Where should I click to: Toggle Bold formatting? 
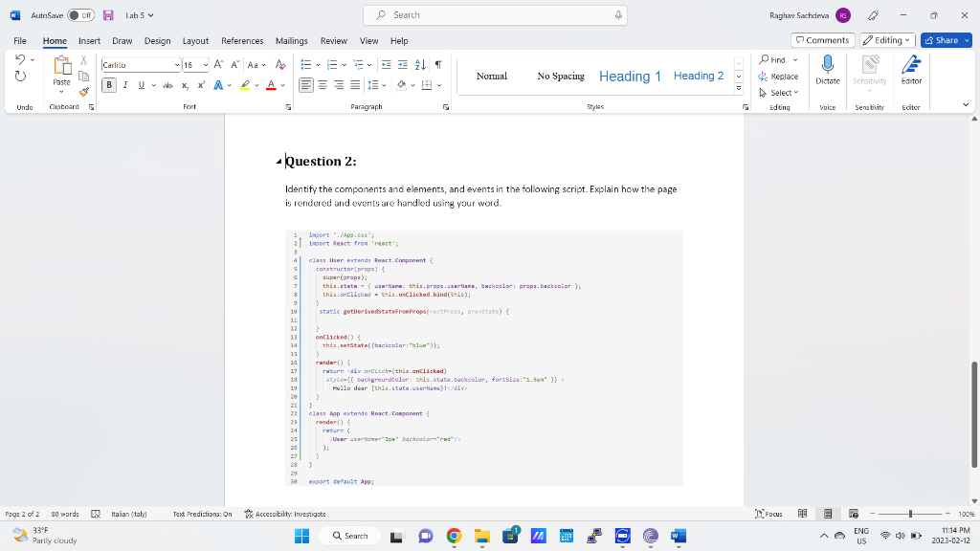tap(109, 85)
